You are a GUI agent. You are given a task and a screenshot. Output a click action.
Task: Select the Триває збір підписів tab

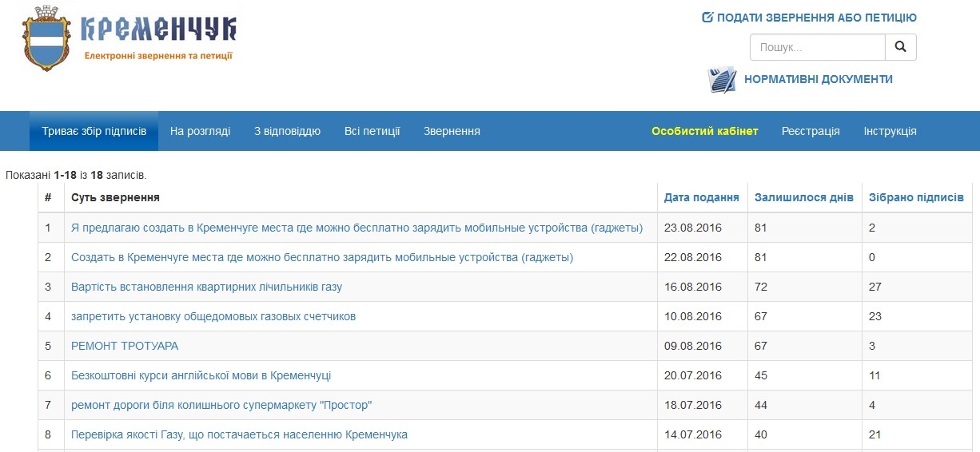94,131
